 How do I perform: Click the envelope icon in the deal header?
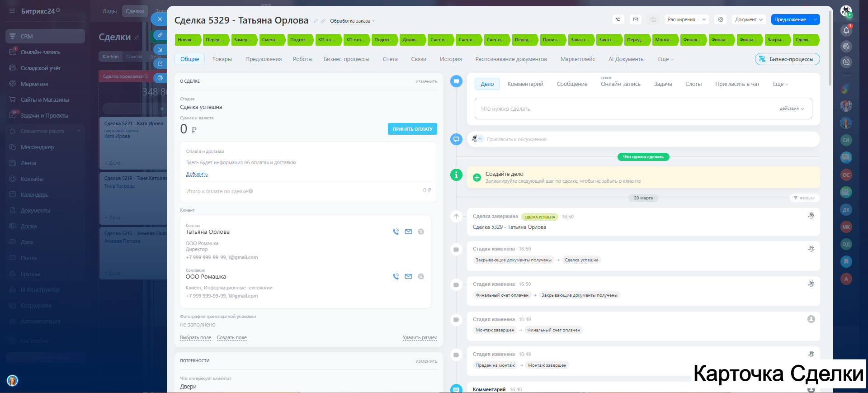coord(636,19)
